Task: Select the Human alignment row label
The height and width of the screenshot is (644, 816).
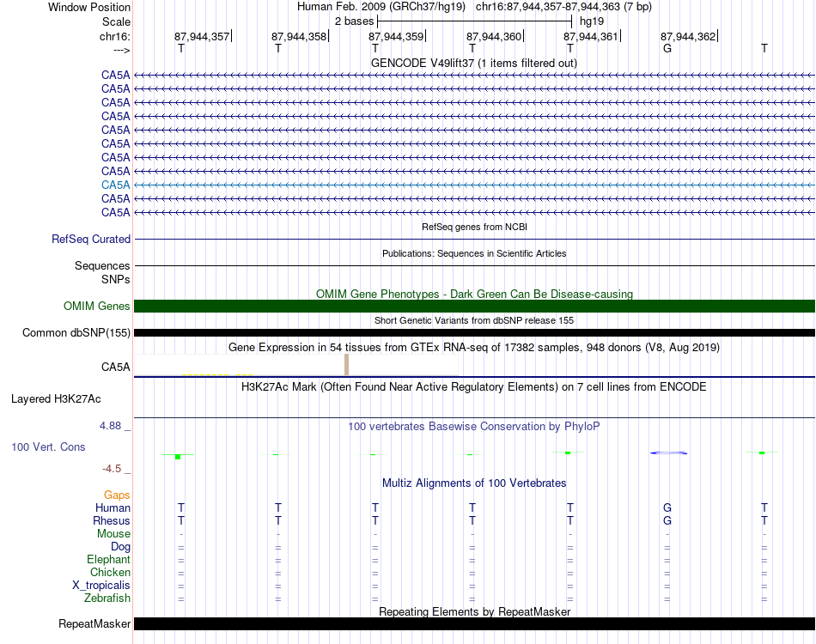Action: [113, 507]
